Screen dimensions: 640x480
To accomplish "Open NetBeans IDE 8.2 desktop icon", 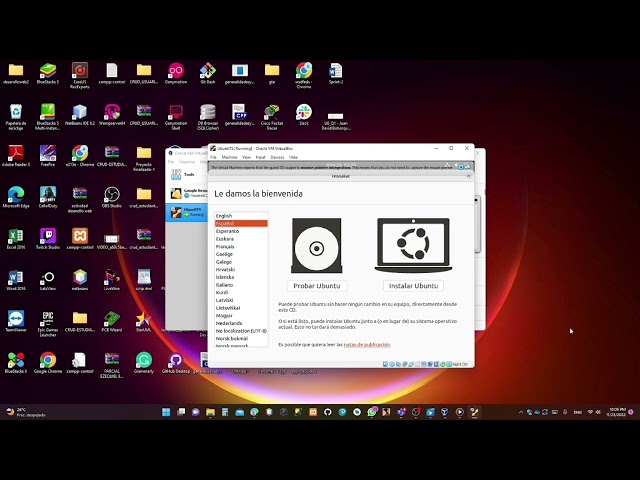I will 80,115.
